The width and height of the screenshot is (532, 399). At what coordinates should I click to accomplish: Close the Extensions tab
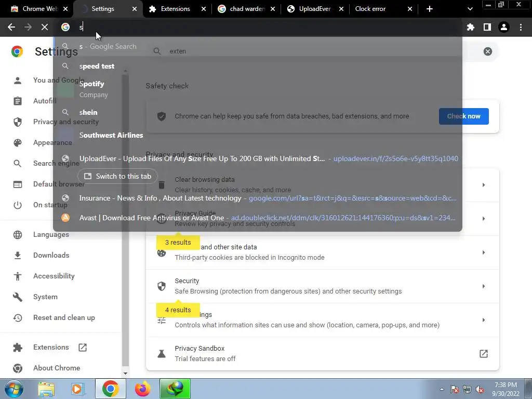click(x=203, y=9)
